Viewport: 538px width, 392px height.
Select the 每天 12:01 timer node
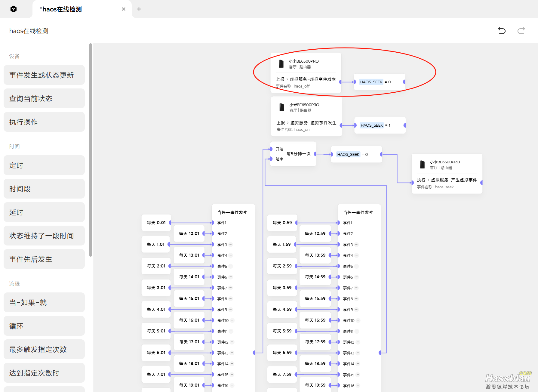(x=189, y=233)
